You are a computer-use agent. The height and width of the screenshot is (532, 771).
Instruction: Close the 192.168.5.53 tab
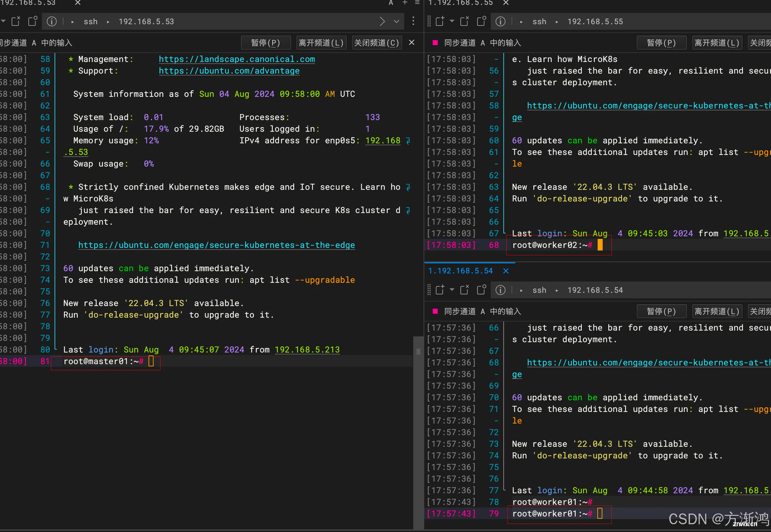(78, 3)
